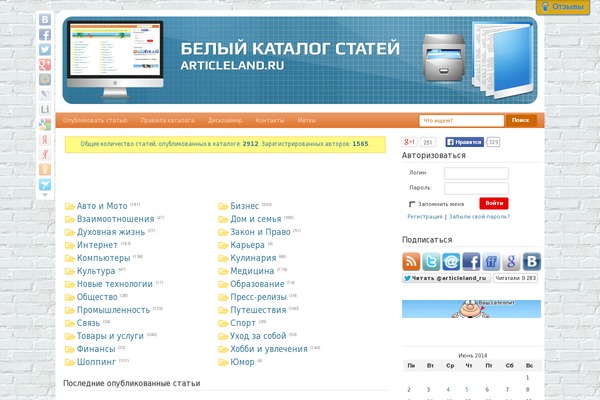
Task: Open the Ваш сателлит banner
Action: pyautogui.click(x=471, y=309)
